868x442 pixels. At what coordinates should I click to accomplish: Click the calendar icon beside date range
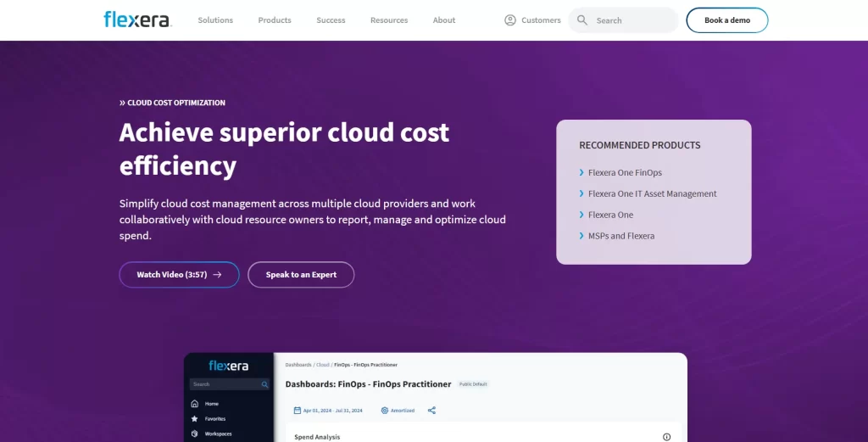298,411
